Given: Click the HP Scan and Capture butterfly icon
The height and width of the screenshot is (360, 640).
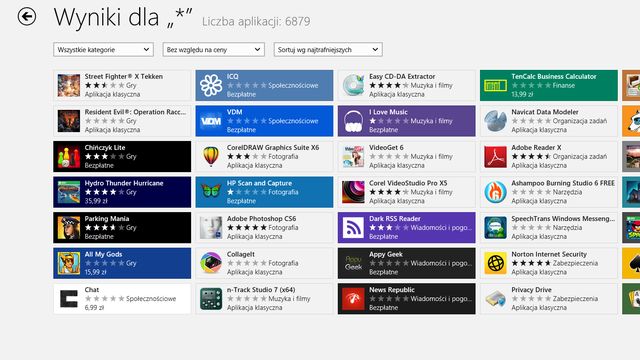Looking at the screenshot, I should [x=211, y=192].
